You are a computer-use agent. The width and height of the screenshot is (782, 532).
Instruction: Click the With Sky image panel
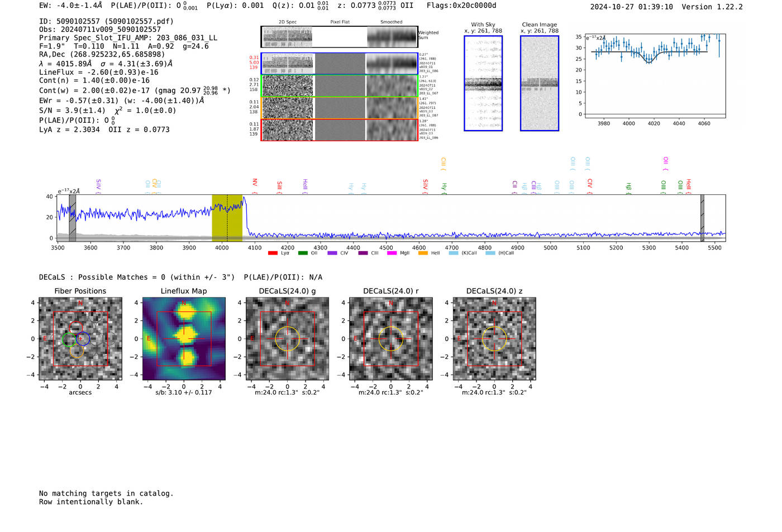483,83
